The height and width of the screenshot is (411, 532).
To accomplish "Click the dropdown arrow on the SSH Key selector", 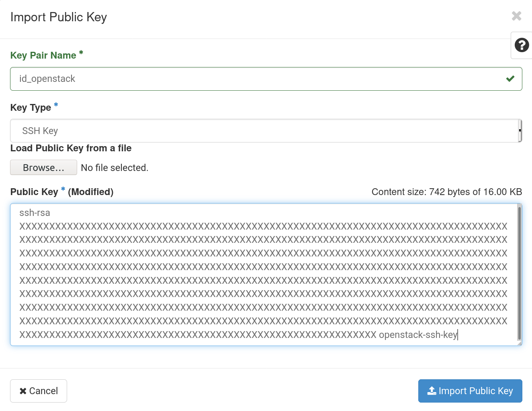I will [x=519, y=130].
